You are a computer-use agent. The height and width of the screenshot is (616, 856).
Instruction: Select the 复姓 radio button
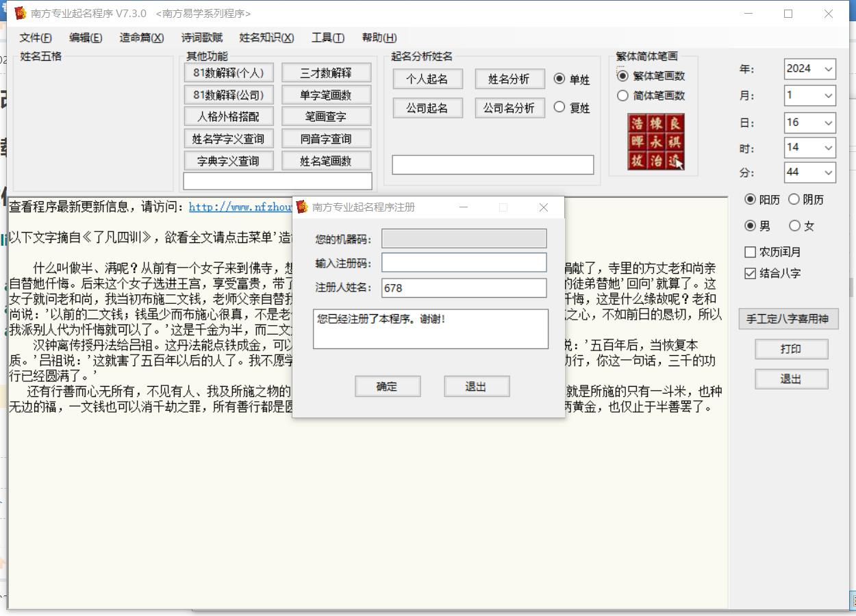[x=559, y=107]
